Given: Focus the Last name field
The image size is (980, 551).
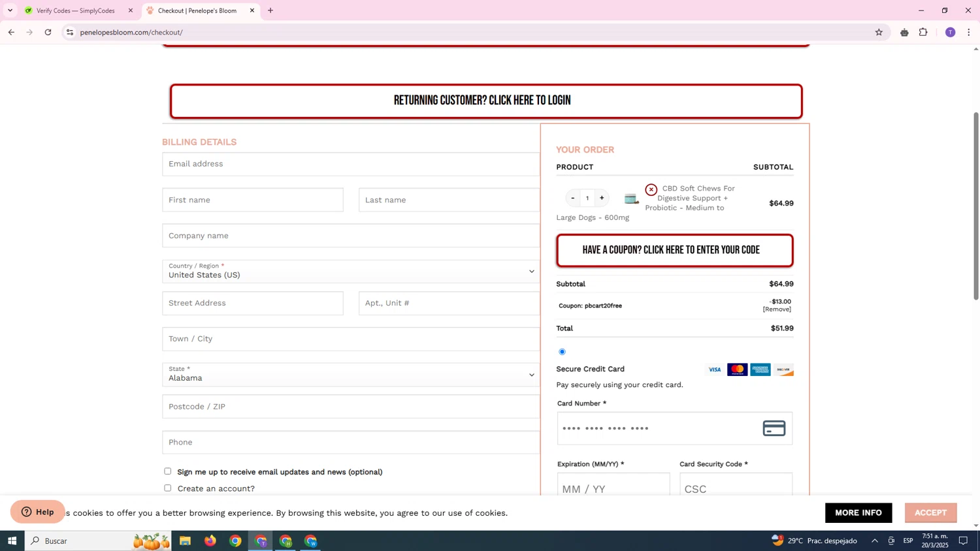Looking at the screenshot, I should pyautogui.click(x=449, y=200).
